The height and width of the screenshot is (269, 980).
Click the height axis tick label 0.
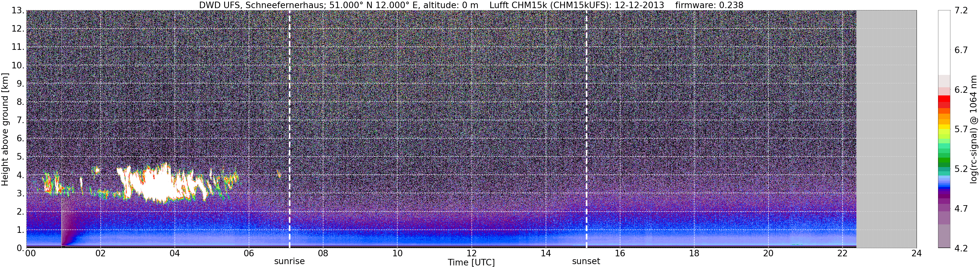click(20, 248)
